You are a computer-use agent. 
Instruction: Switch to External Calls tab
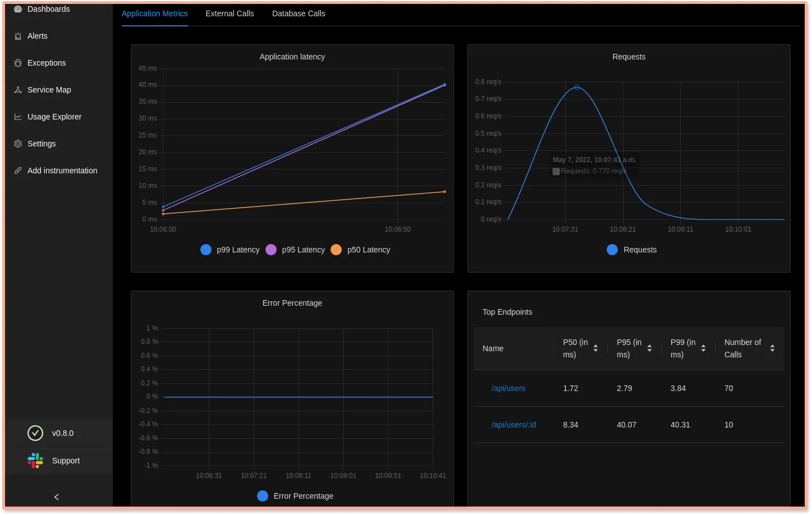(230, 13)
